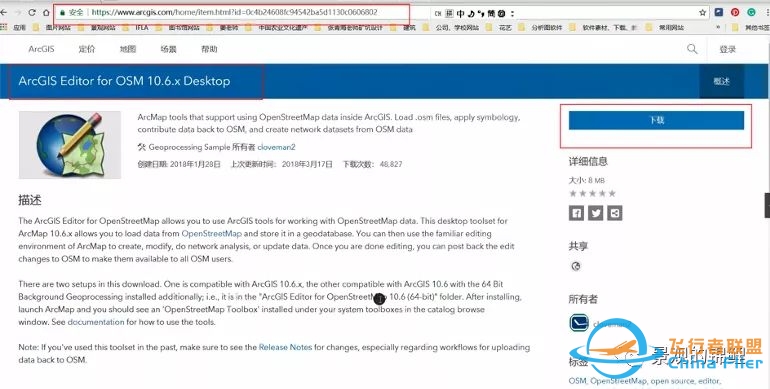Open the Release Notes link

(x=285, y=347)
